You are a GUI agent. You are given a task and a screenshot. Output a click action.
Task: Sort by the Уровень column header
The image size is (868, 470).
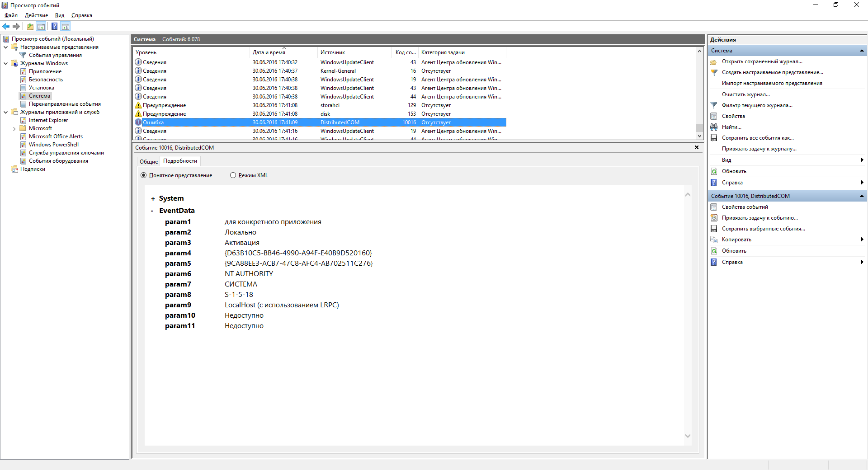point(191,52)
